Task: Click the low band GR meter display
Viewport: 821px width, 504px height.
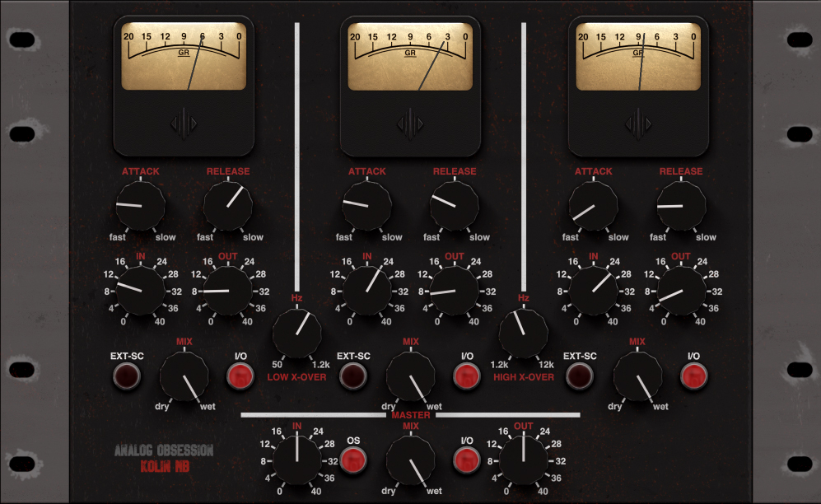Action: pos(184,56)
